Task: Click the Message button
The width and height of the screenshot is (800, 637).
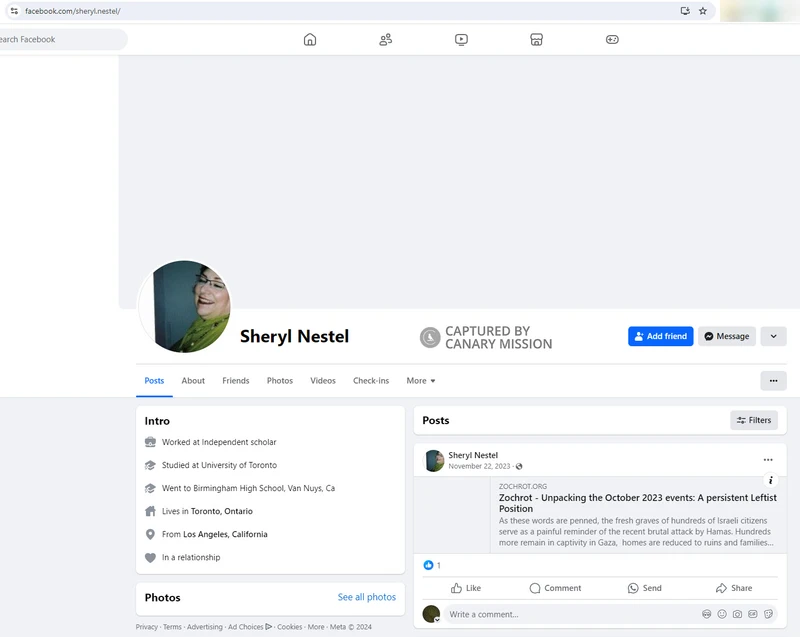Action: 727,336
